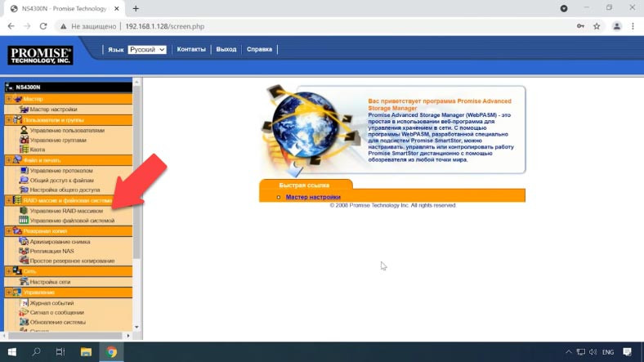Select the Квота icon in sidebar
Screen dimensions: 644x362
[24, 150]
